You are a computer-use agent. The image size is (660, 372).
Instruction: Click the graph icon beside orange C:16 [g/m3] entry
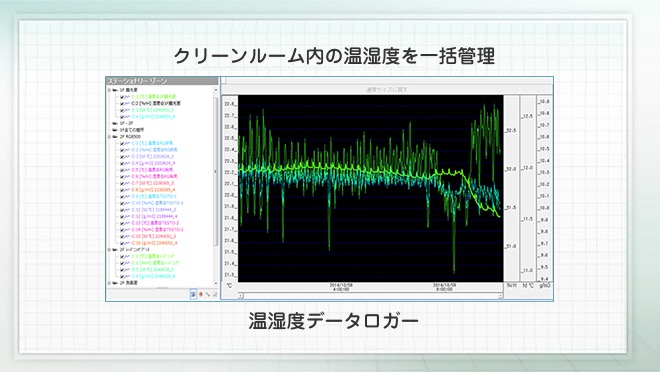127,243
